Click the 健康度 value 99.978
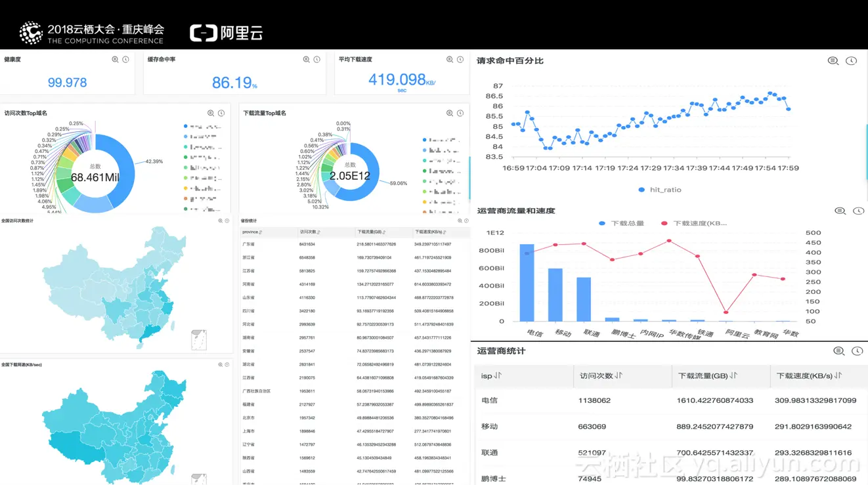The height and width of the screenshot is (485, 868). (x=67, y=83)
